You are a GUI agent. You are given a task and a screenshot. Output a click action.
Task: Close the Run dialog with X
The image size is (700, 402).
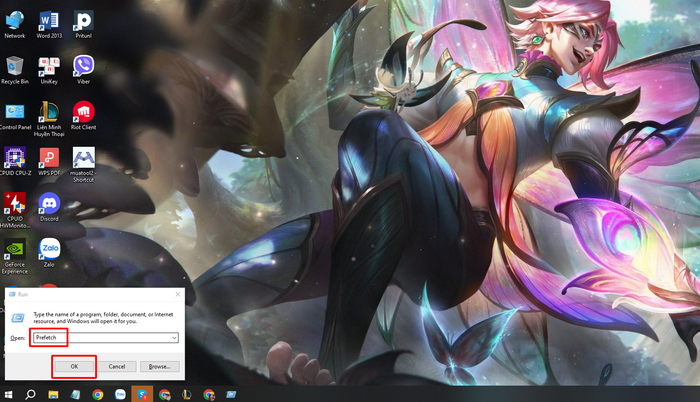tap(178, 294)
